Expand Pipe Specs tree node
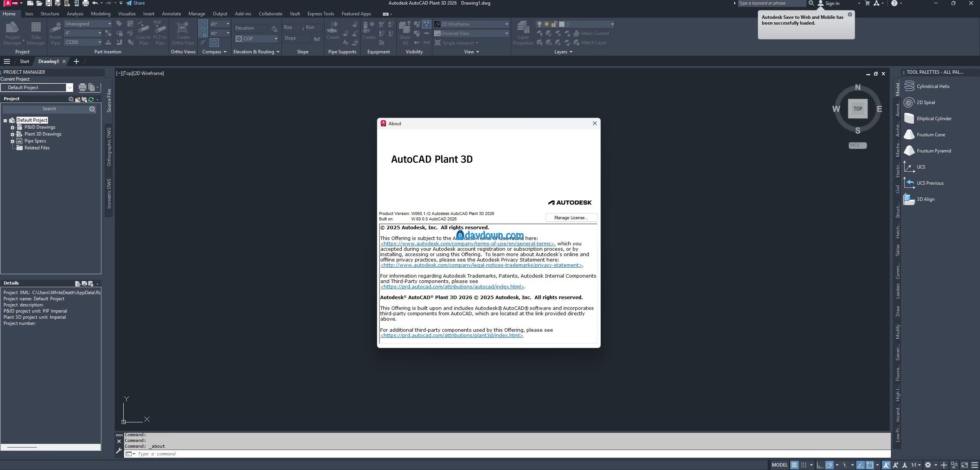The width and height of the screenshot is (980, 470). pyautogui.click(x=12, y=141)
